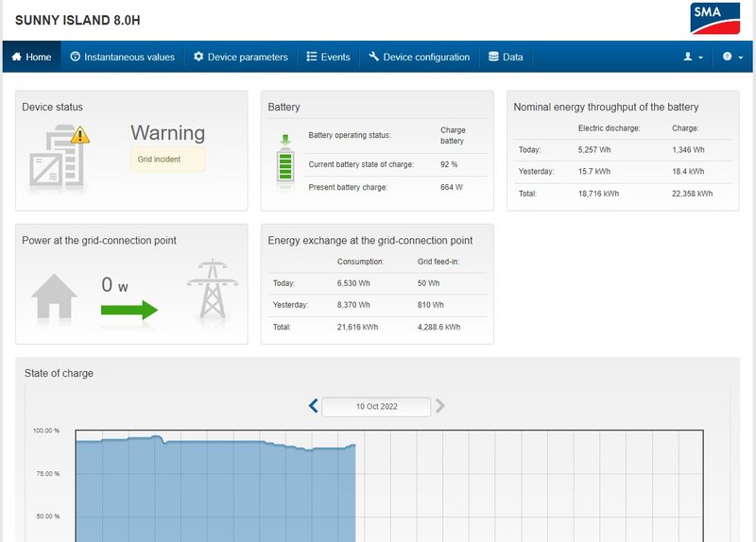
Task: Click the "Consumption:" column header
Action: pos(360,262)
